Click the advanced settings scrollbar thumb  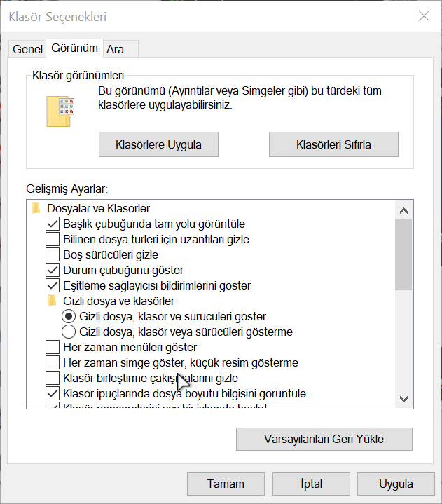pyautogui.click(x=403, y=254)
